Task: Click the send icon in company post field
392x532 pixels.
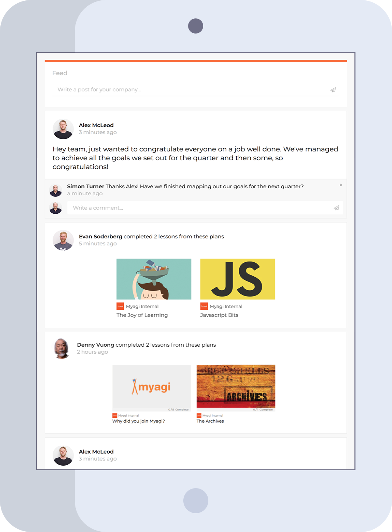Action: coord(333,90)
